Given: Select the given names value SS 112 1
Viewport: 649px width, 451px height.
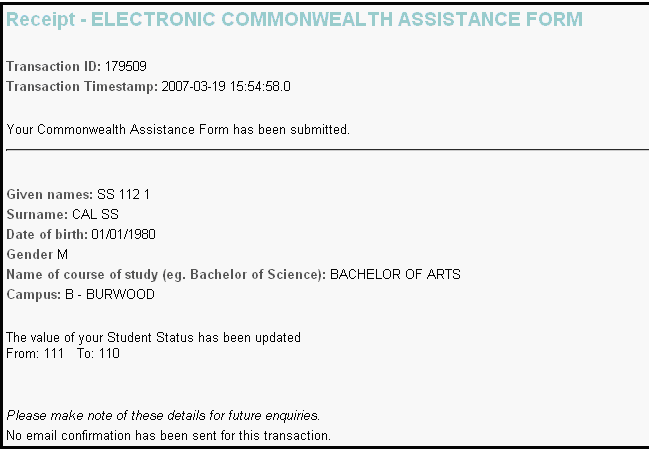Looking at the screenshot, I should pyautogui.click(x=124, y=194).
